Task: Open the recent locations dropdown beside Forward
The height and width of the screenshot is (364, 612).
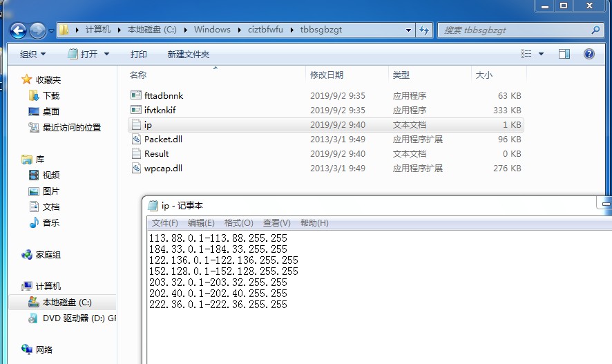Action: pos(51,30)
